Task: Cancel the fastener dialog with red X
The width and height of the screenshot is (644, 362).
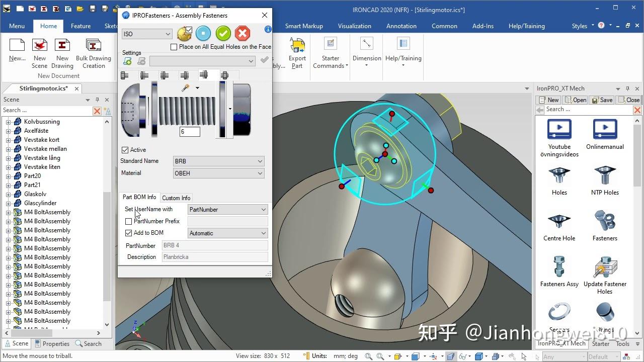Action: (243, 33)
